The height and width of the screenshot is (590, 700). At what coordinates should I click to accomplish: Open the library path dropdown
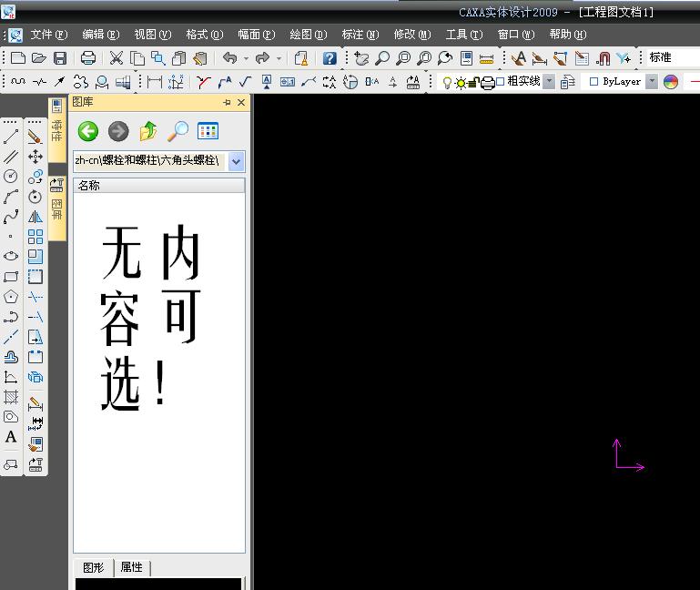[236, 161]
